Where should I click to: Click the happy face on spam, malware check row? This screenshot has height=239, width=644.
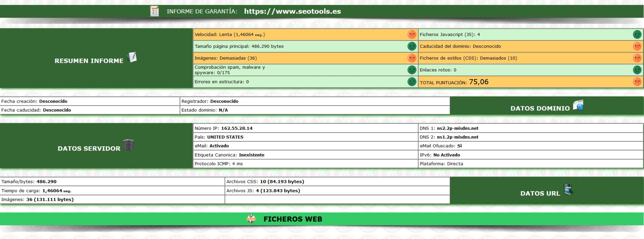pos(412,70)
